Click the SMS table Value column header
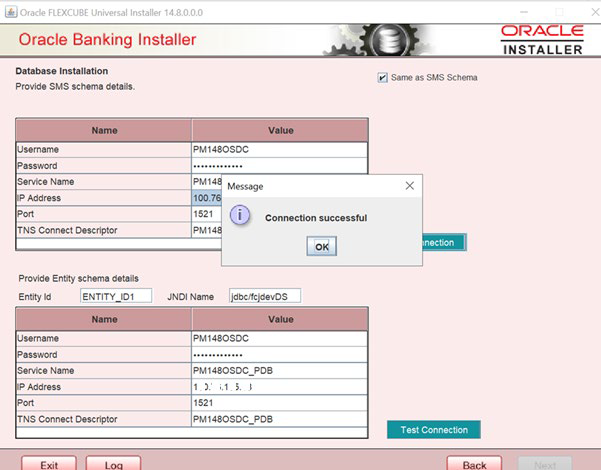This screenshot has height=472, width=602. coord(280,130)
